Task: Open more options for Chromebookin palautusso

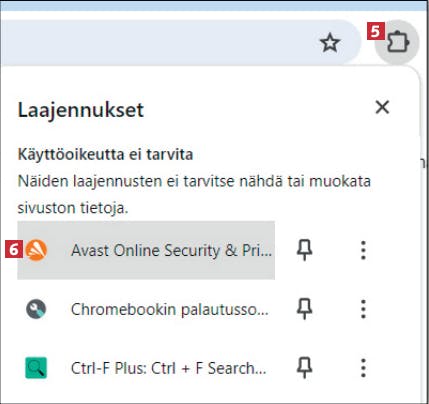Action: [363, 309]
